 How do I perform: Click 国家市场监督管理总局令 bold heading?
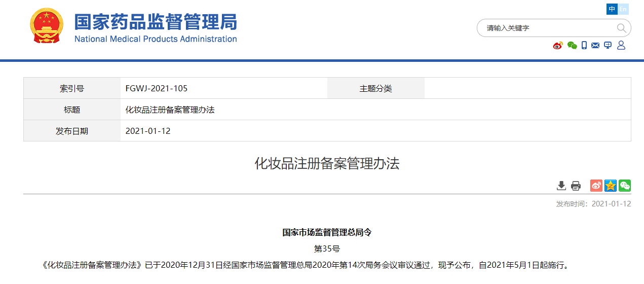coord(327,233)
